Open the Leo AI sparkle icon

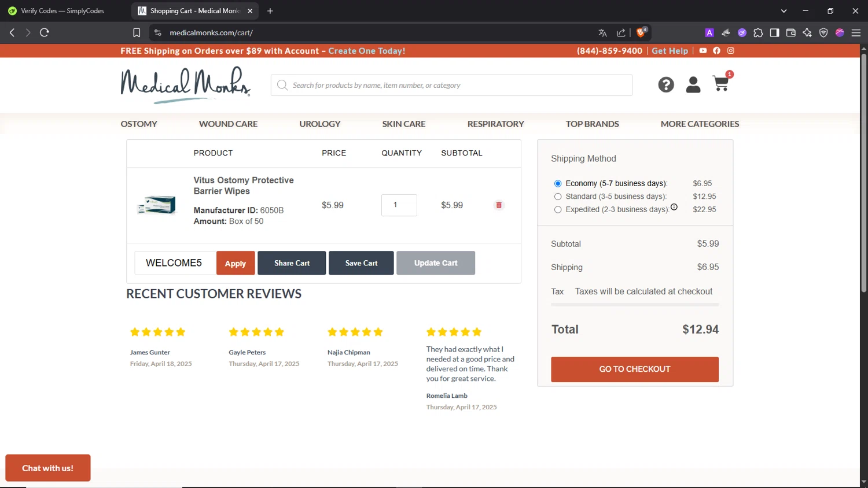click(x=807, y=33)
